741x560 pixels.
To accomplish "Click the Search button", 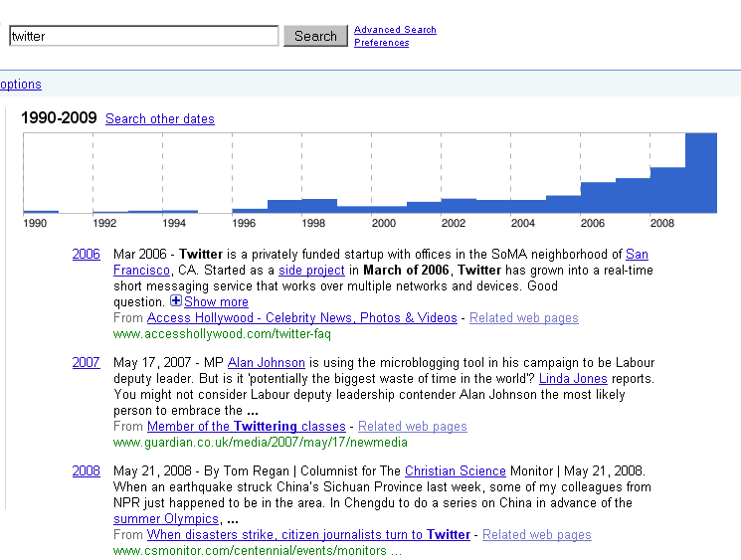I will [x=315, y=36].
